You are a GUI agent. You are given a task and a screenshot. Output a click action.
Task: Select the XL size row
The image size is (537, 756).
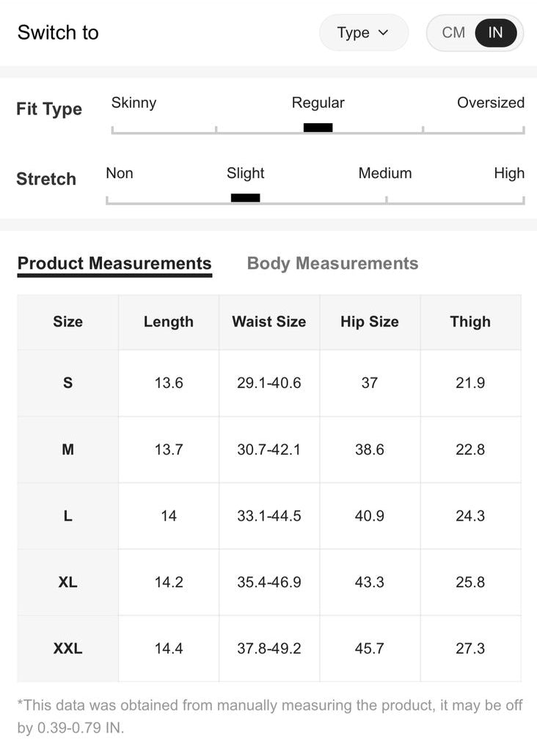[67, 582]
